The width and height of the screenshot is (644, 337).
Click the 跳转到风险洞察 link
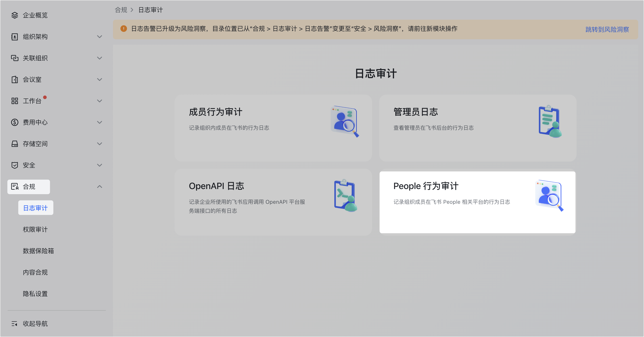pos(607,29)
